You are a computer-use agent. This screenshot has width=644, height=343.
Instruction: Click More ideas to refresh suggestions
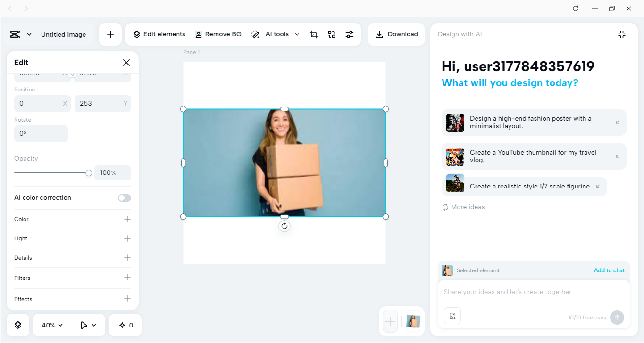tap(463, 207)
